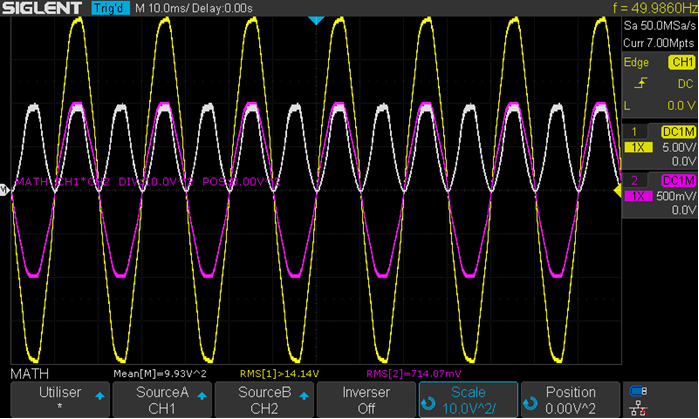Viewport: 699px width, 419px height.
Task: Click the Mean[M]=9.93V^2 measurement
Action: pos(160,374)
